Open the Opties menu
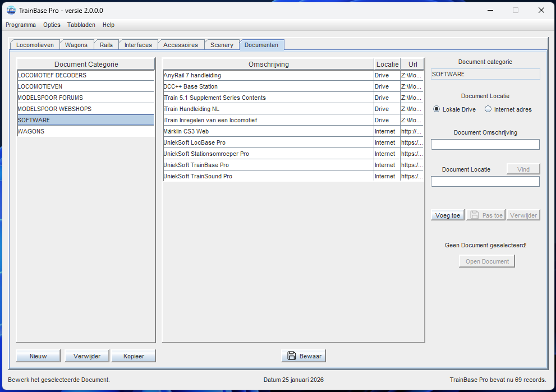 click(x=52, y=25)
